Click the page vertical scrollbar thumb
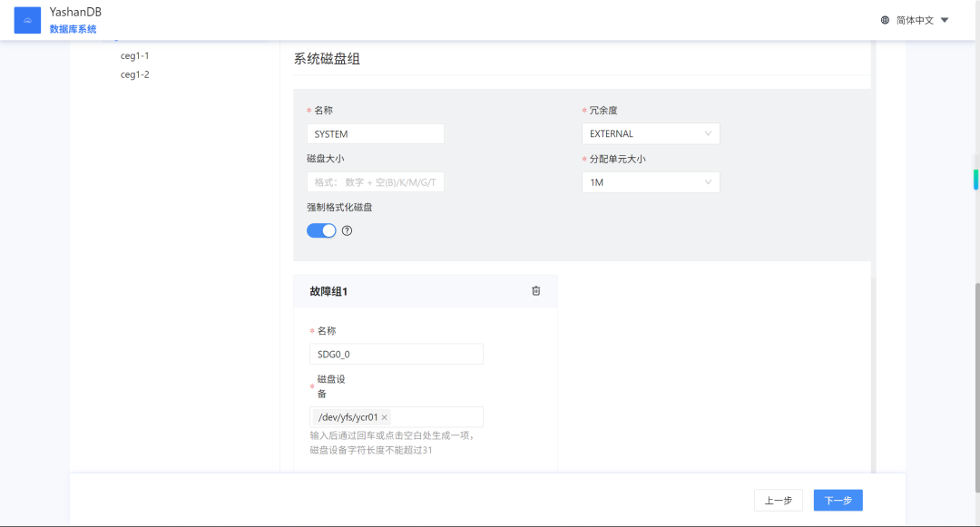This screenshot has height=527, width=980. 976,387
